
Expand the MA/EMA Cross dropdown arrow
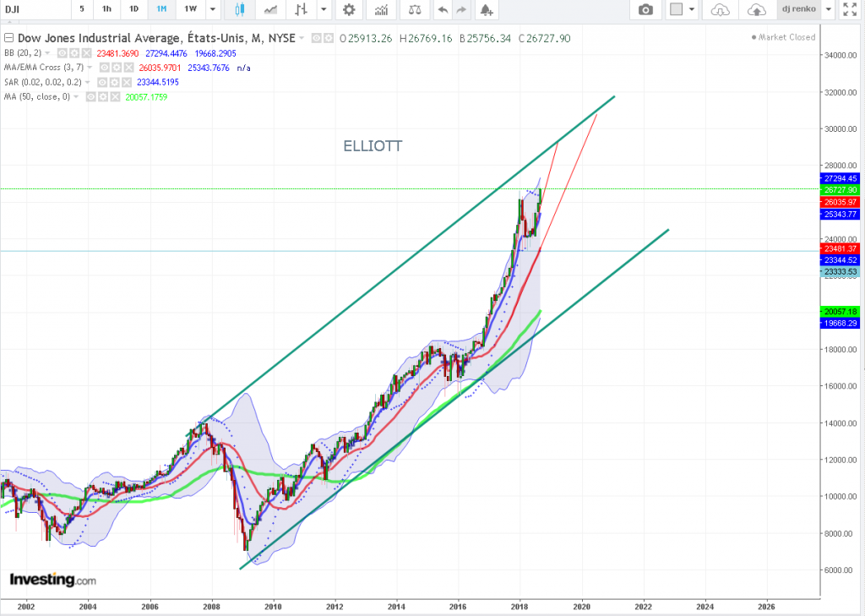tap(90, 68)
